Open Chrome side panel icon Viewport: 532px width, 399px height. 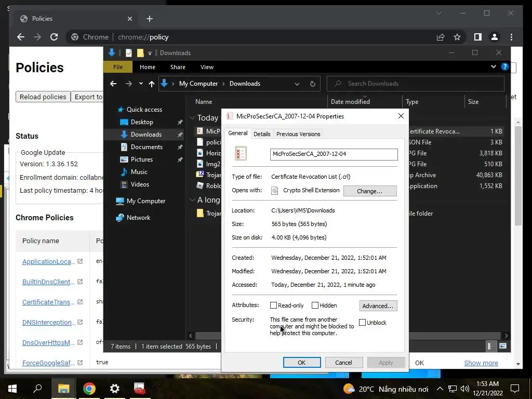coord(478,37)
